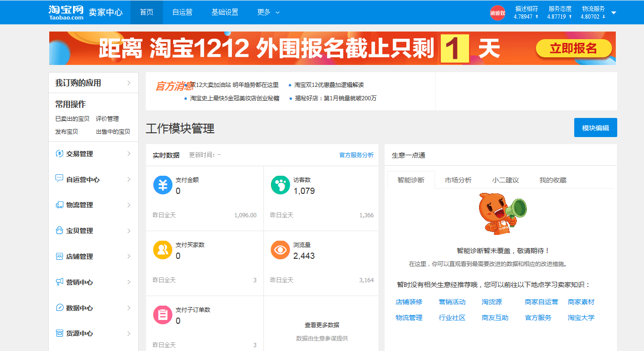
Task: Click the 货源中心 box icon
Action: pos(59,333)
